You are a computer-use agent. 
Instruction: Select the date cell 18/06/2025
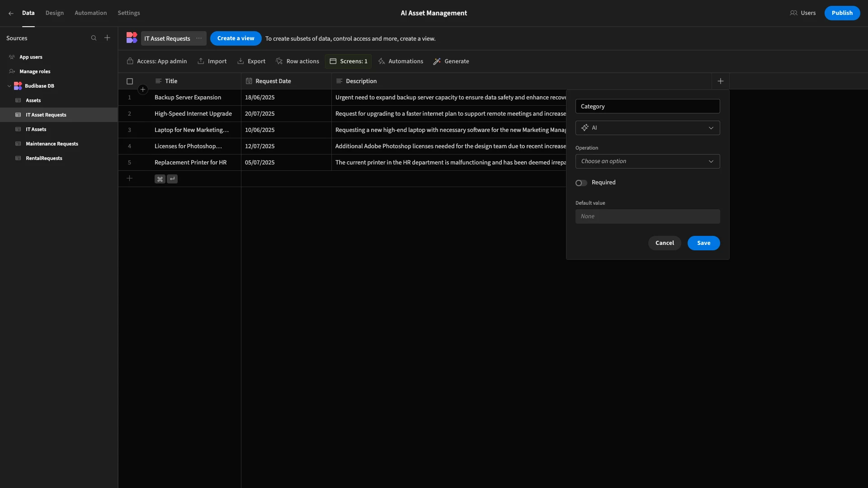tap(286, 98)
